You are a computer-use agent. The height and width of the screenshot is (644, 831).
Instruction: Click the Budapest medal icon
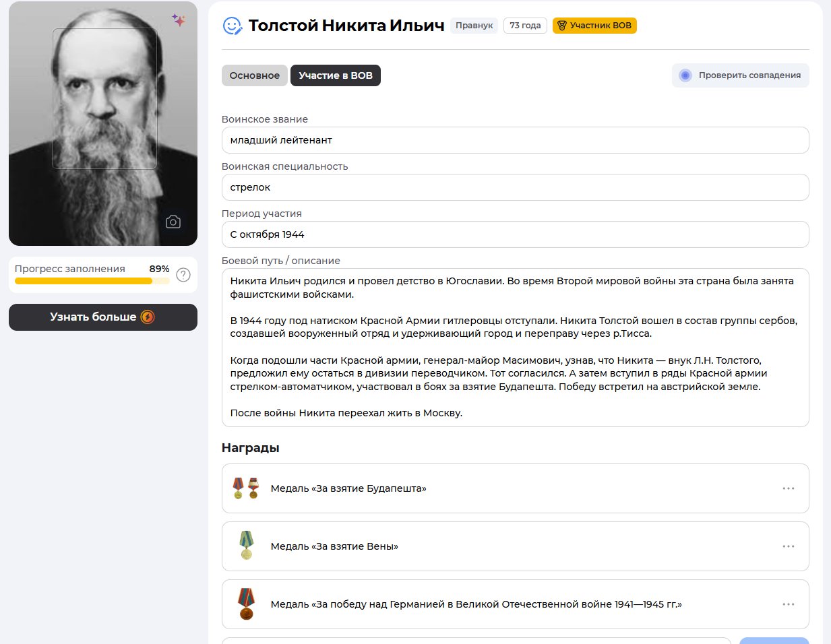[246, 488]
